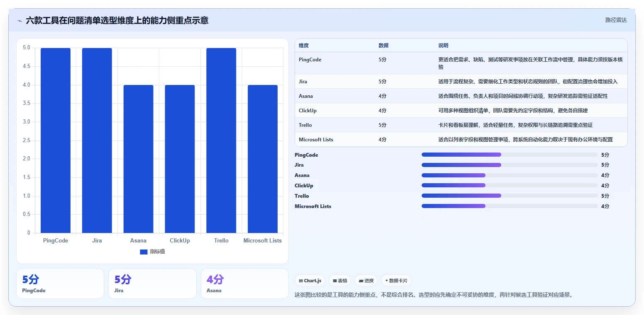Click Trello label in progress list
644x315 pixels.
[302, 196]
